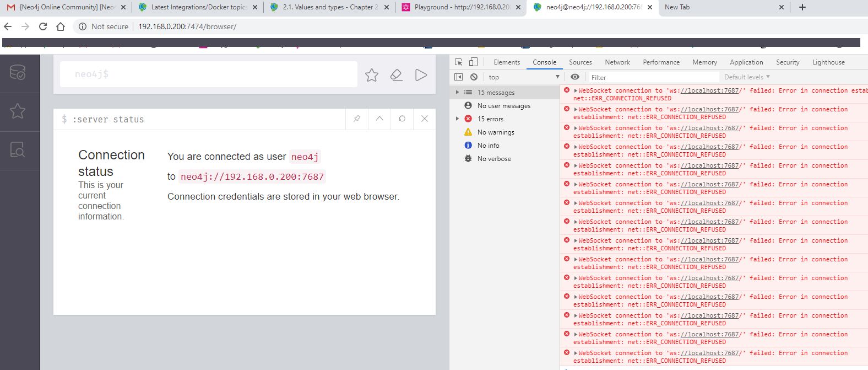Go forward with the browser forward arrow
The width and height of the screenshot is (868, 370).
[x=25, y=26]
